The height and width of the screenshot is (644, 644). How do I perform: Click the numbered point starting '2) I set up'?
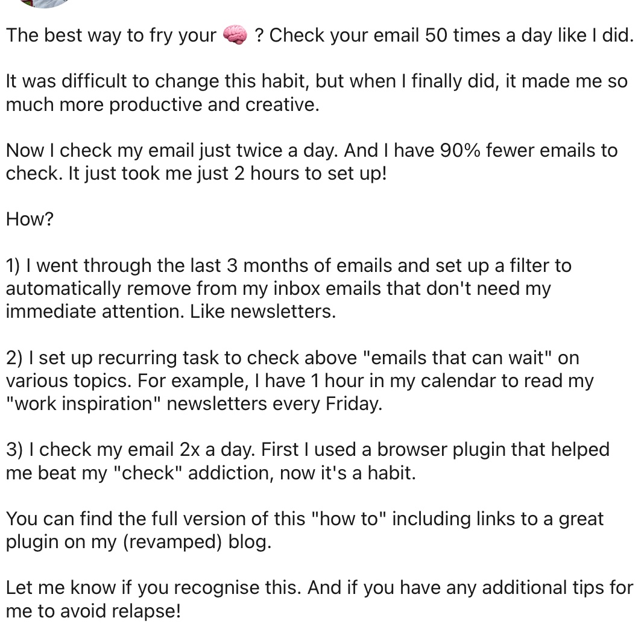point(300,380)
